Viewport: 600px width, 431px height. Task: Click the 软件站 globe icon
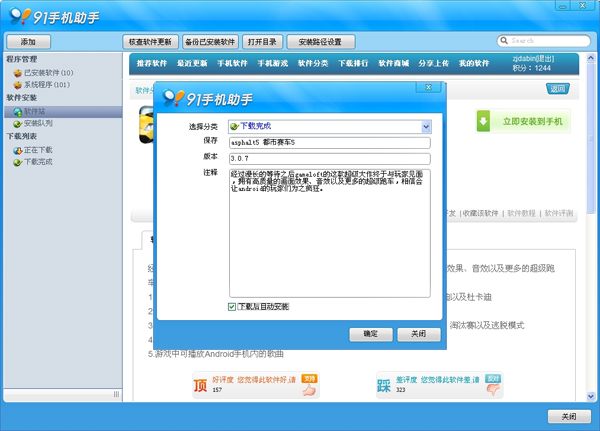coord(18,112)
